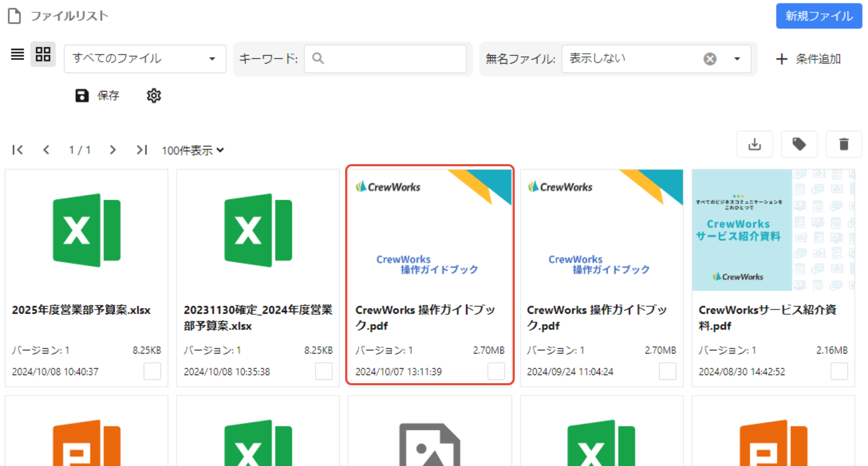
Task: Go to the next page
Action: (x=113, y=150)
